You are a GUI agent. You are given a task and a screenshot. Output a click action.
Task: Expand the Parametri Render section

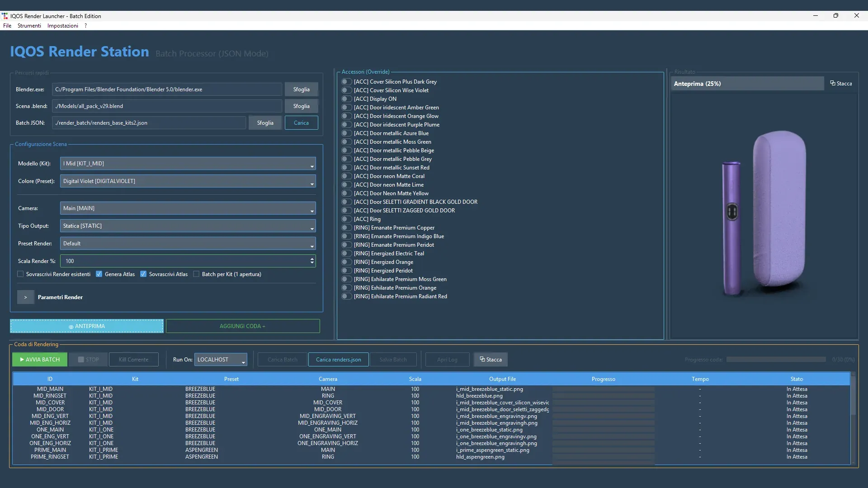[x=25, y=297]
